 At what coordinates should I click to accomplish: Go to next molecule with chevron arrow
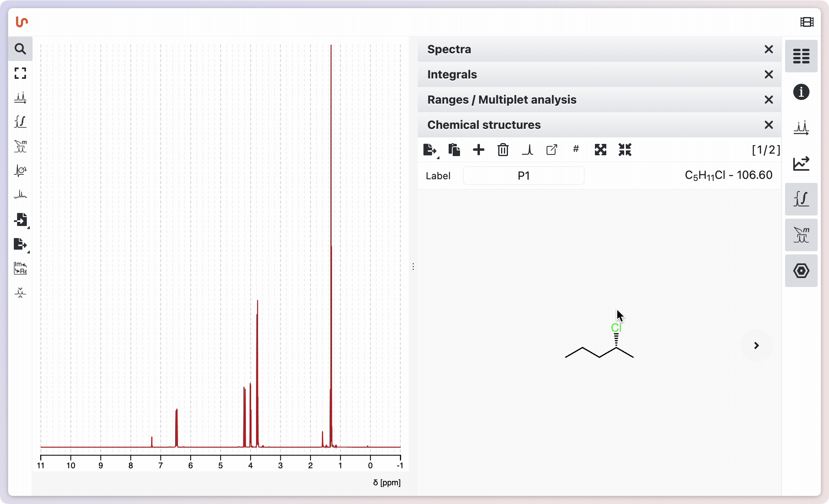pos(756,345)
